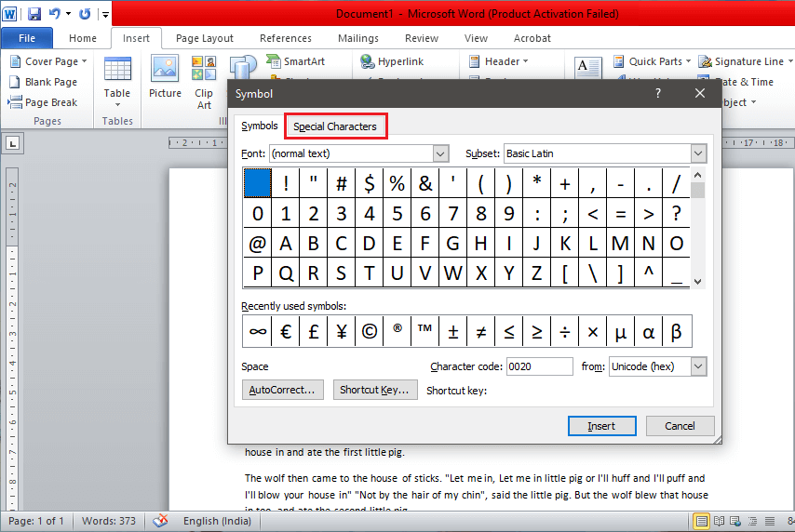Switch to the Special Characters tab
This screenshot has height=532, width=795.
click(335, 126)
